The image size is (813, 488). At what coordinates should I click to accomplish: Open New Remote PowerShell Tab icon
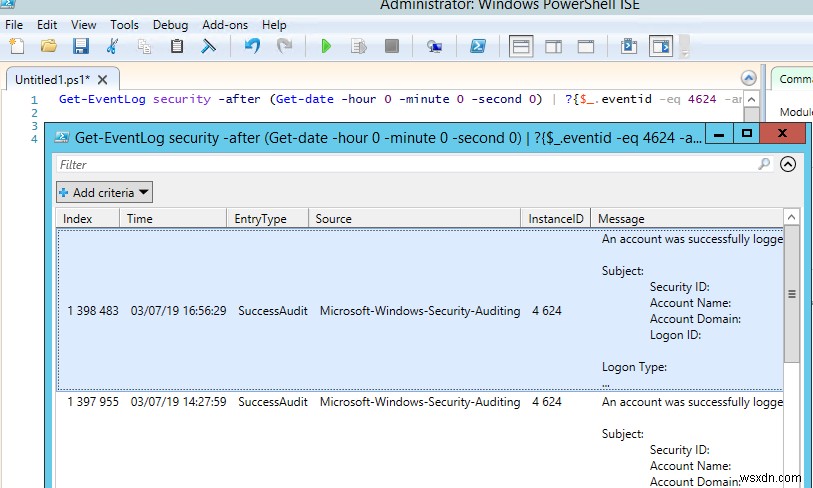pos(434,47)
